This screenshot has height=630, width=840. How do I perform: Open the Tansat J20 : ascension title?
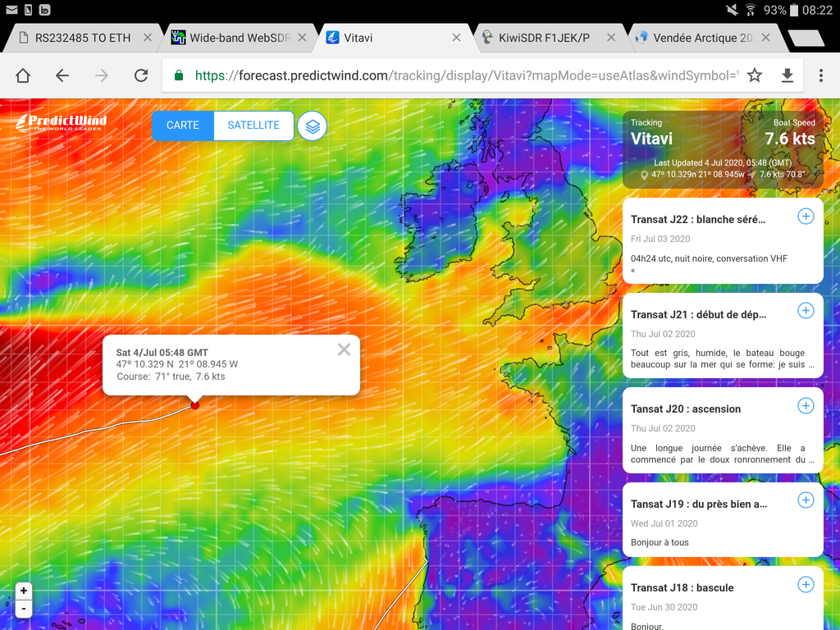pyautogui.click(x=686, y=409)
